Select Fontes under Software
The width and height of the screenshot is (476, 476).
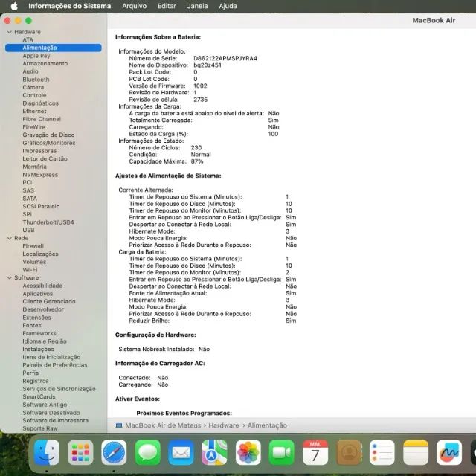(x=32, y=326)
